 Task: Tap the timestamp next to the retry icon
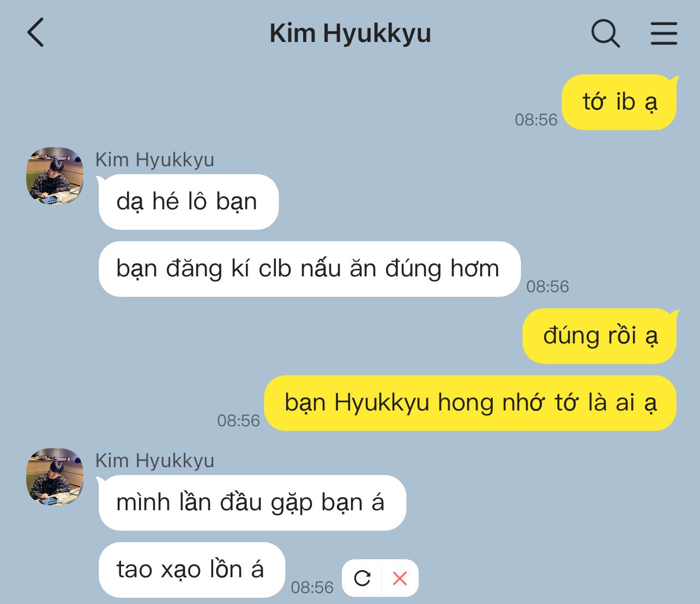pyautogui.click(x=312, y=587)
